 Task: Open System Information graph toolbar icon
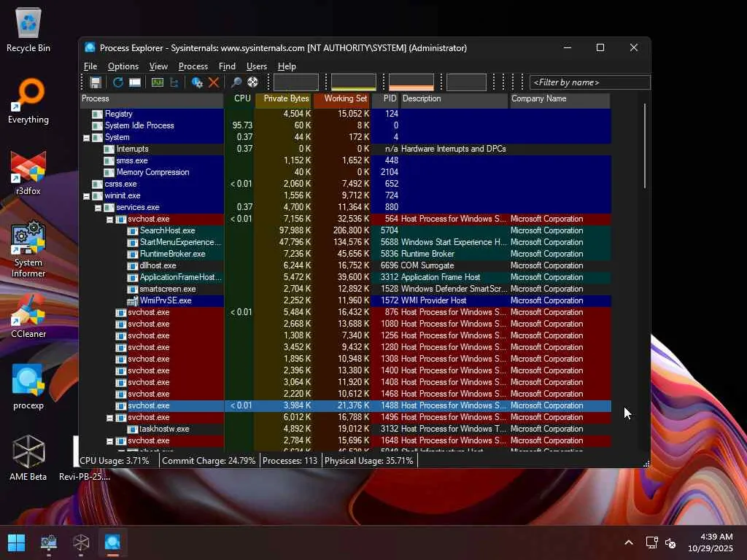click(x=158, y=82)
